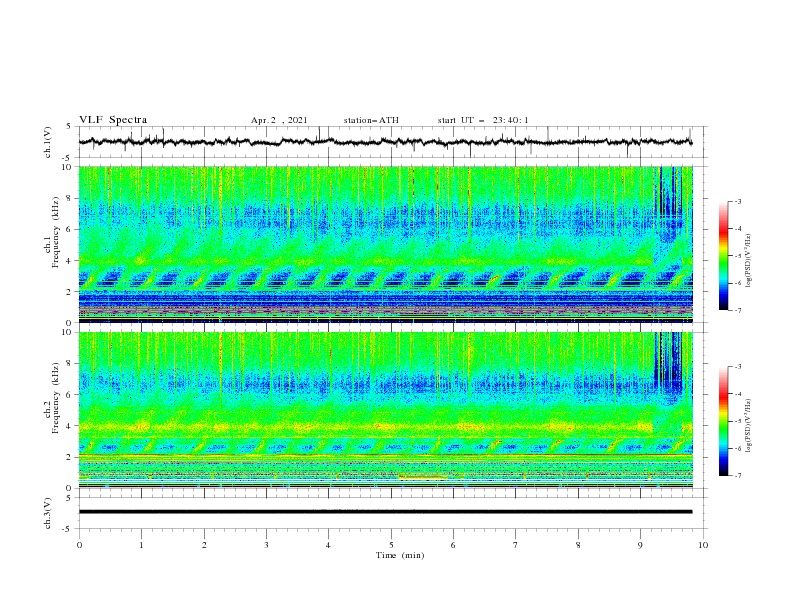Click the "-3" label on the ch.1 color scale
This screenshot has width=792, height=612.
click(737, 201)
